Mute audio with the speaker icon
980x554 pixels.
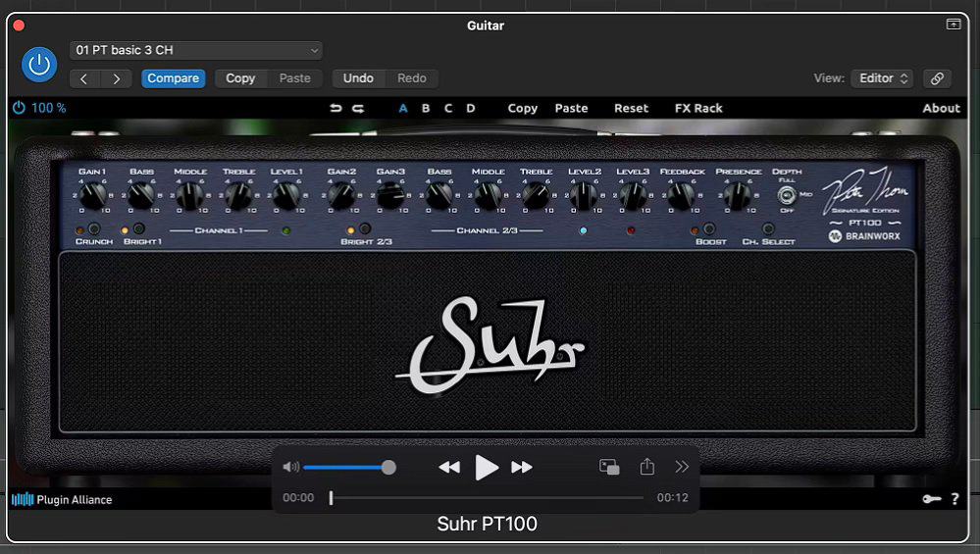pyautogui.click(x=290, y=467)
